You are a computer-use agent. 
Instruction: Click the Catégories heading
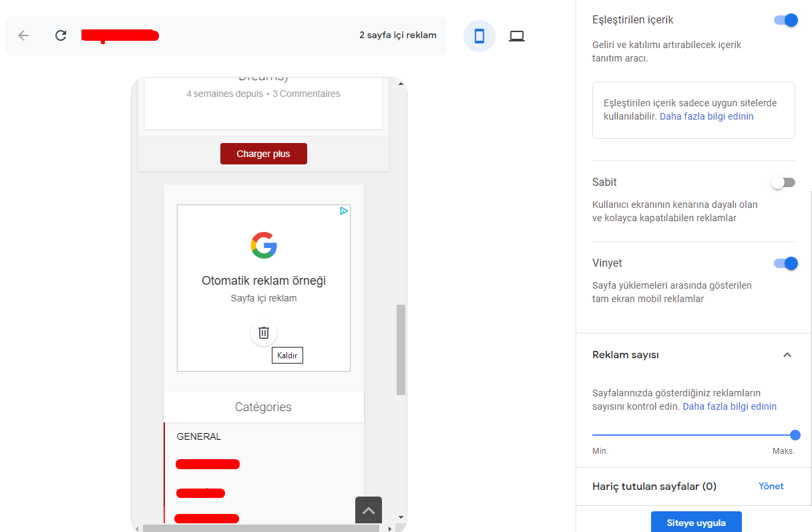[263, 406]
